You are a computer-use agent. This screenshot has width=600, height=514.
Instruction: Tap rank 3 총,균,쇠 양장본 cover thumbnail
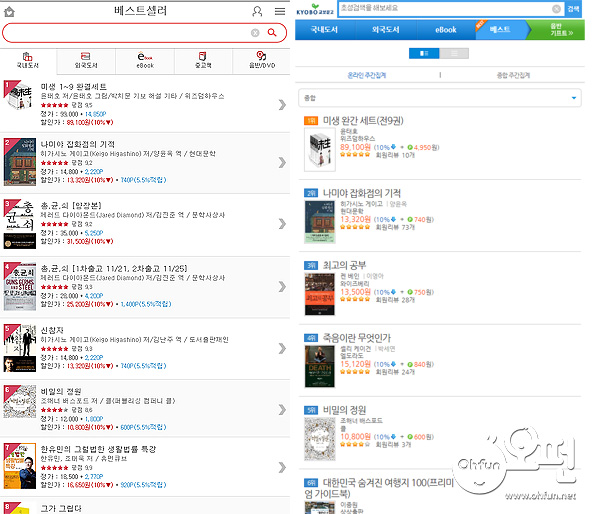pyautogui.click(x=20, y=224)
